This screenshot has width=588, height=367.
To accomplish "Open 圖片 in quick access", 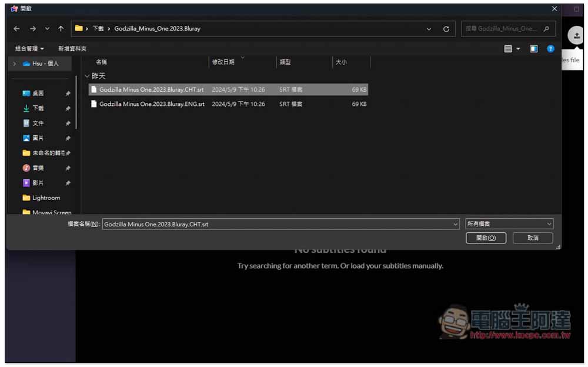I will point(38,138).
